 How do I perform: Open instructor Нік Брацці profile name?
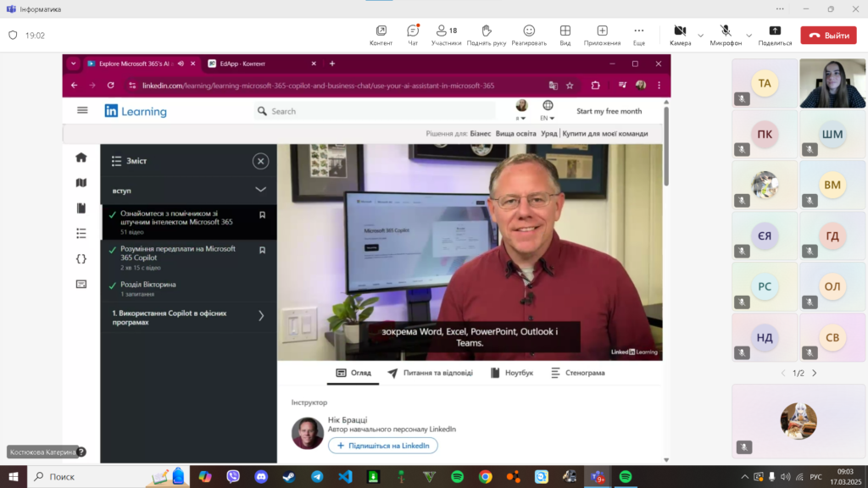point(347,420)
